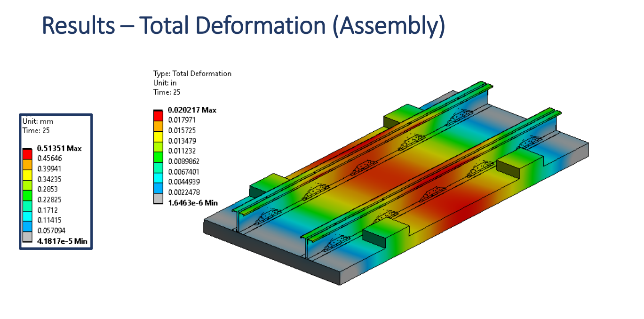Viewport: 644px width, 319px height.
Task: Select the '0.51351 Max' legend value
Action: (59, 148)
